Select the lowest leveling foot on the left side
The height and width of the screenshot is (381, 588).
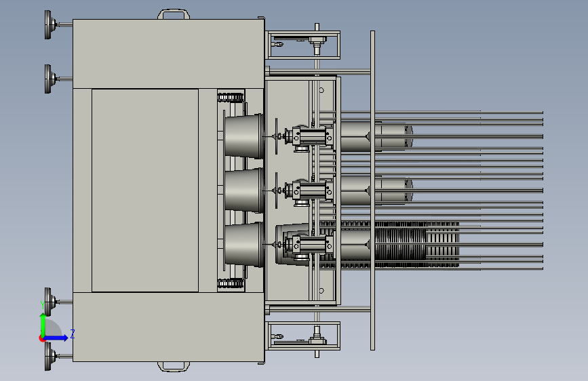[50, 356]
